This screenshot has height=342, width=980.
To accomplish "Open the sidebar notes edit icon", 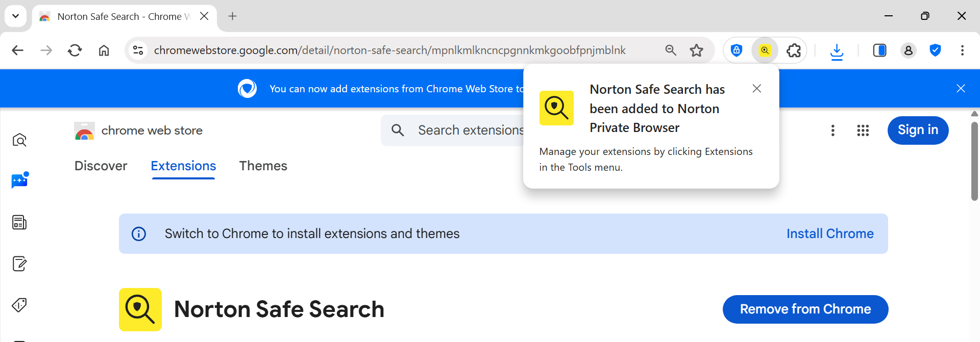I will pos(19,264).
